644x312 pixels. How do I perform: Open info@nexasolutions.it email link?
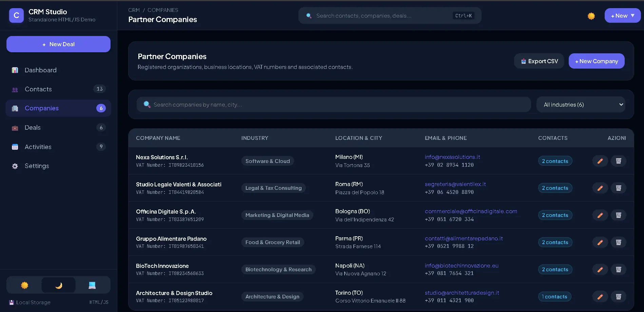(x=452, y=157)
